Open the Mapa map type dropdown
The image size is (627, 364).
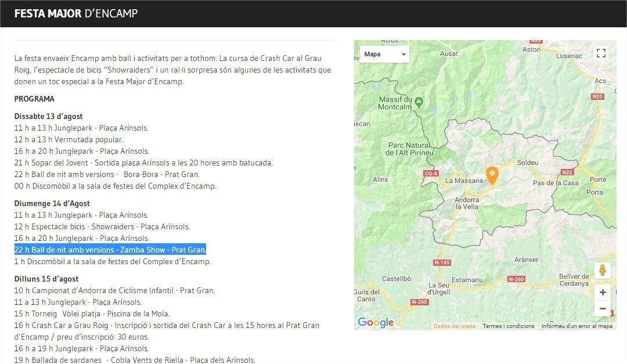click(x=384, y=54)
